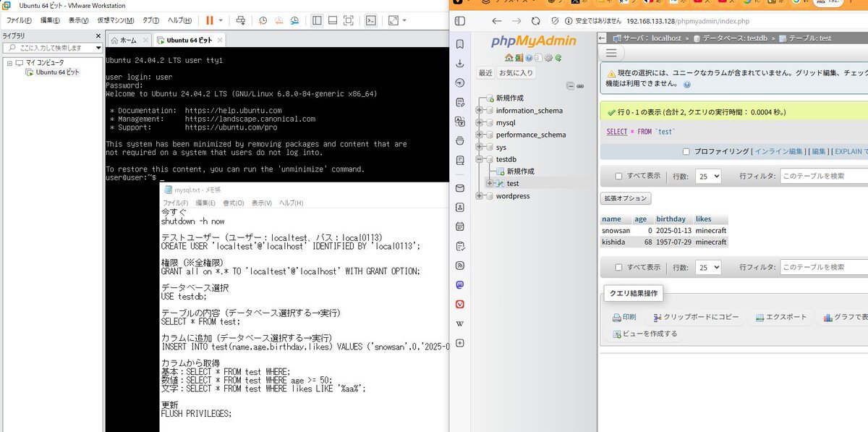
Task: Open the 仮想マシン menu in VMware
Action: (x=116, y=21)
